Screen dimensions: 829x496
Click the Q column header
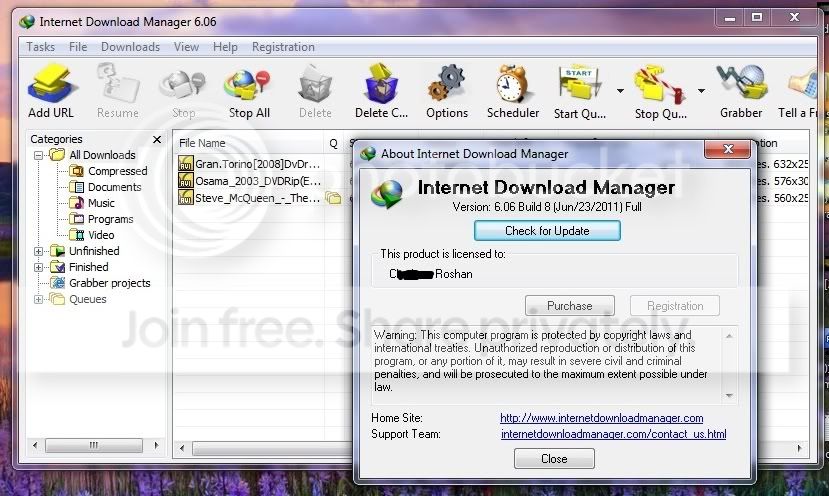click(334, 143)
